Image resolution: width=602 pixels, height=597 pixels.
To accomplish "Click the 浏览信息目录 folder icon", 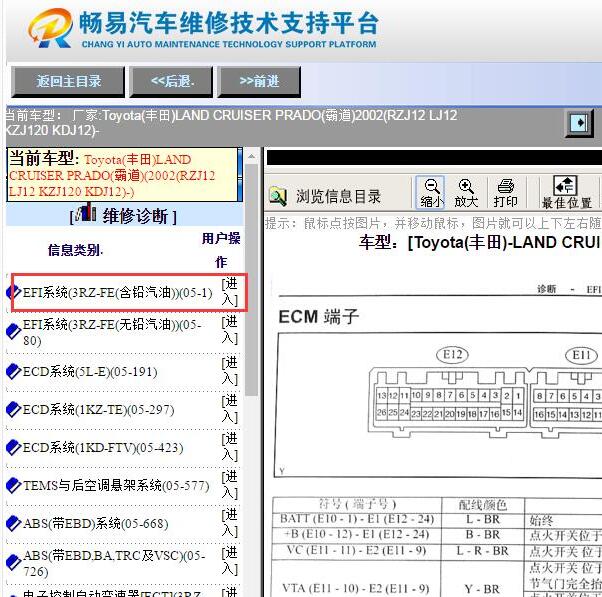I will click(278, 196).
